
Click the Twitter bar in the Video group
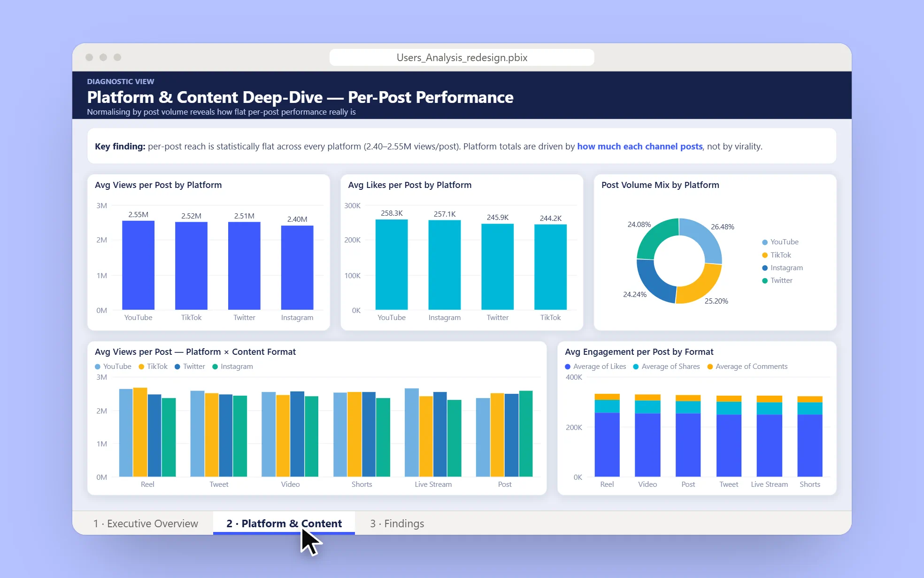coord(297,434)
